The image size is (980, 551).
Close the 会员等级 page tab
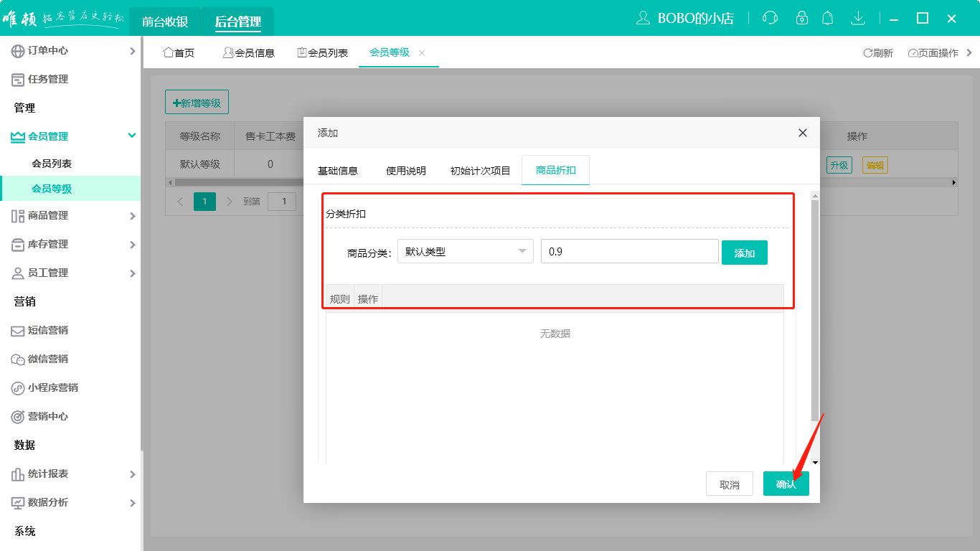click(x=422, y=52)
